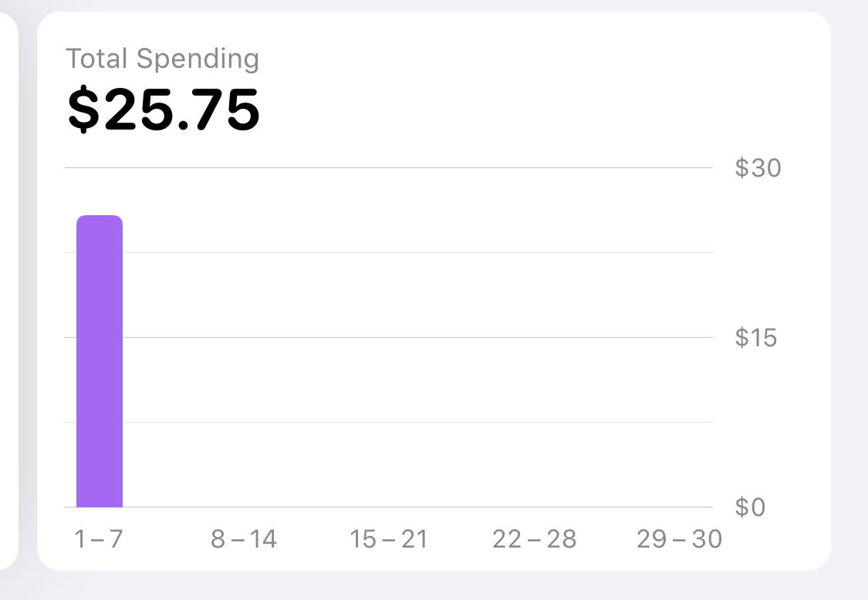Click the unlabeled gridline between $0 and $15

[x=418, y=423]
